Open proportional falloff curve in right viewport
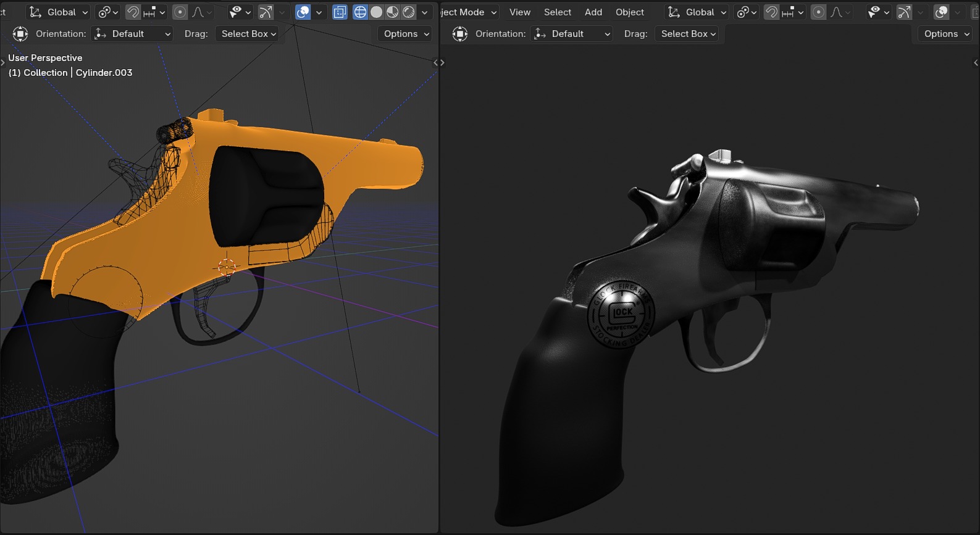 840,12
